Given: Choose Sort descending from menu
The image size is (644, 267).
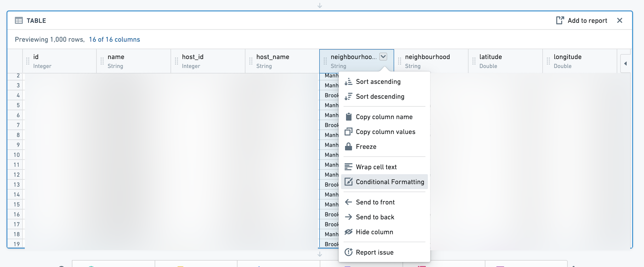Looking at the screenshot, I should [x=384, y=96].
